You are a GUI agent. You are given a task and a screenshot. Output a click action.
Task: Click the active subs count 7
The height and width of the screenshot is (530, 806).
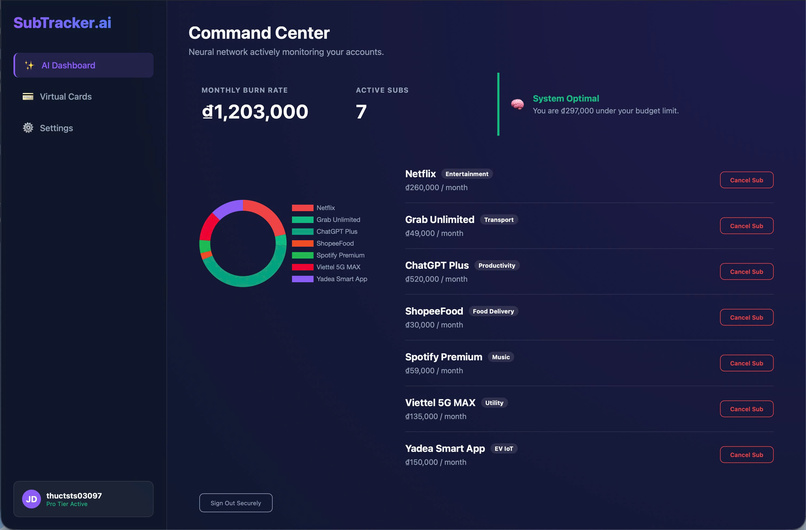(x=361, y=112)
